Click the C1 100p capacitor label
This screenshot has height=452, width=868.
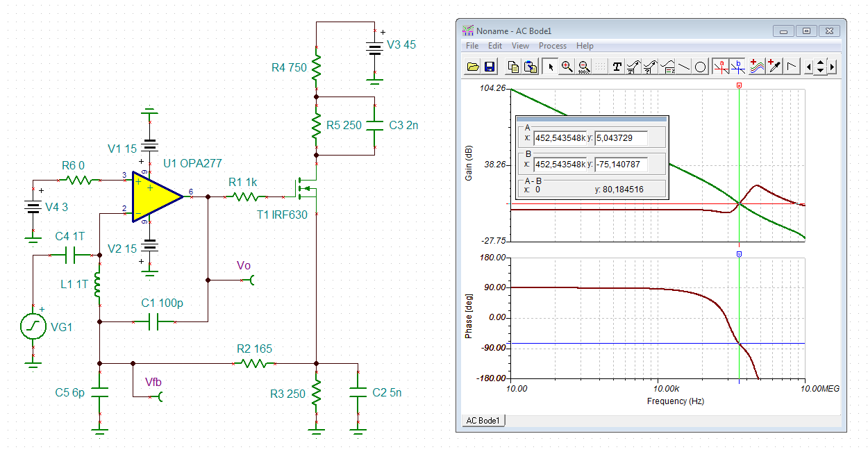click(x=162, y=303)
